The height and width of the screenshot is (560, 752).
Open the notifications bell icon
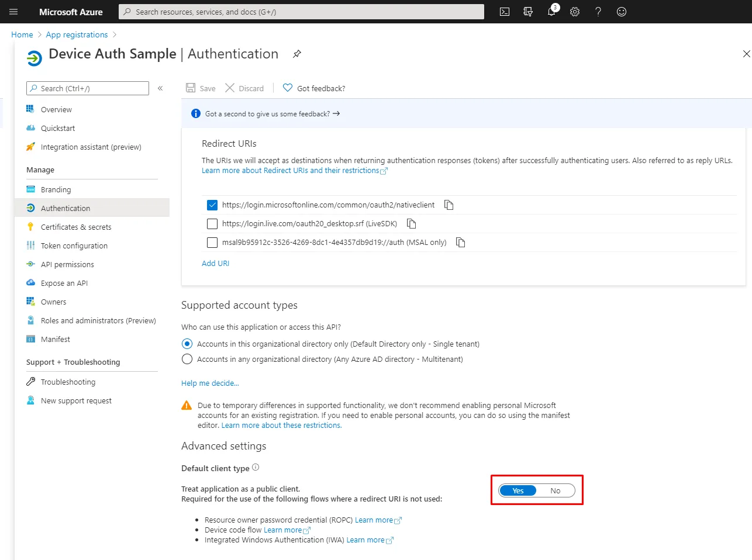[551, 12]
